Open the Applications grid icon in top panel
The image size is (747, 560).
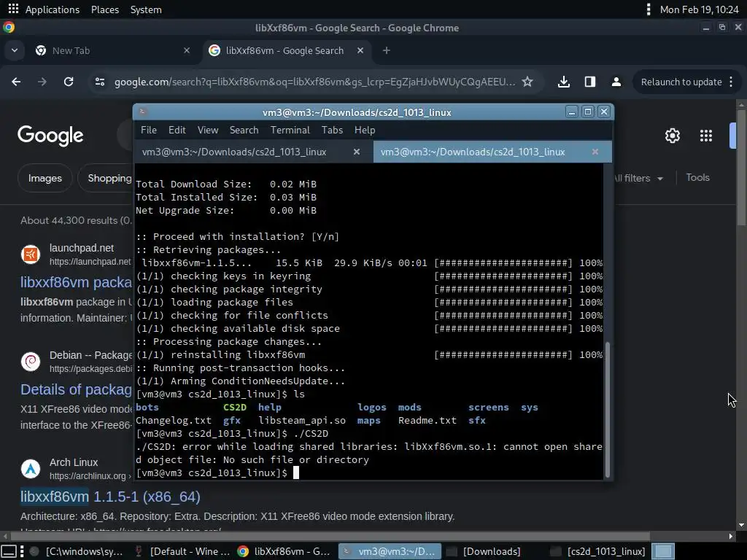[x=13, y=9]
